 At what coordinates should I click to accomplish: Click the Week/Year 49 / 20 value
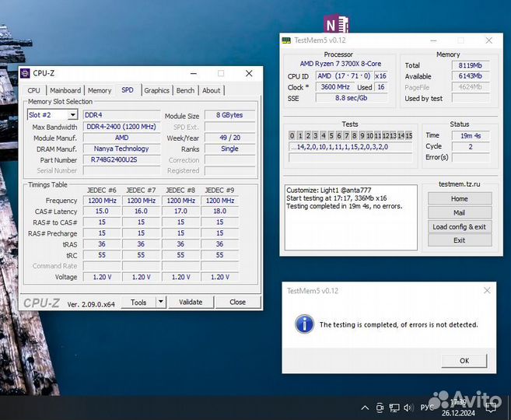pyautogui.click(x=229, y=138)
